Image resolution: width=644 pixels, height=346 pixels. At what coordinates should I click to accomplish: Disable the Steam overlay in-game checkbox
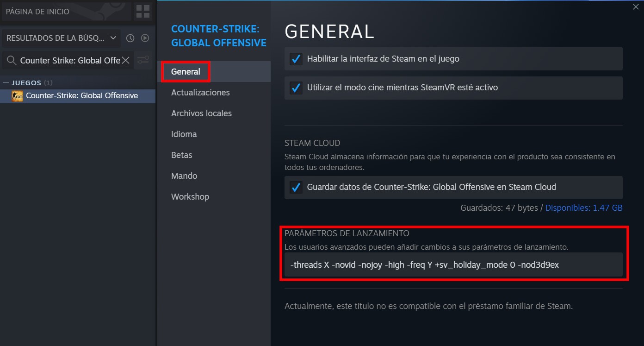(296, 59)
